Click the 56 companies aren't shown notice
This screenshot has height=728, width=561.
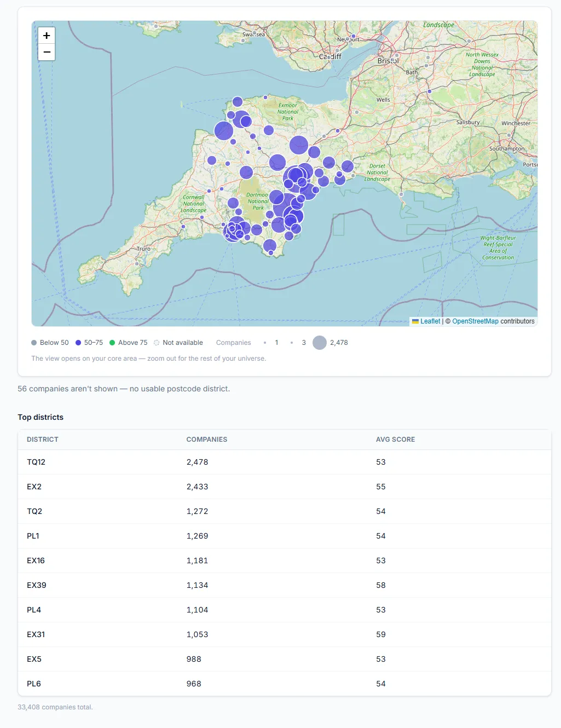124,389
